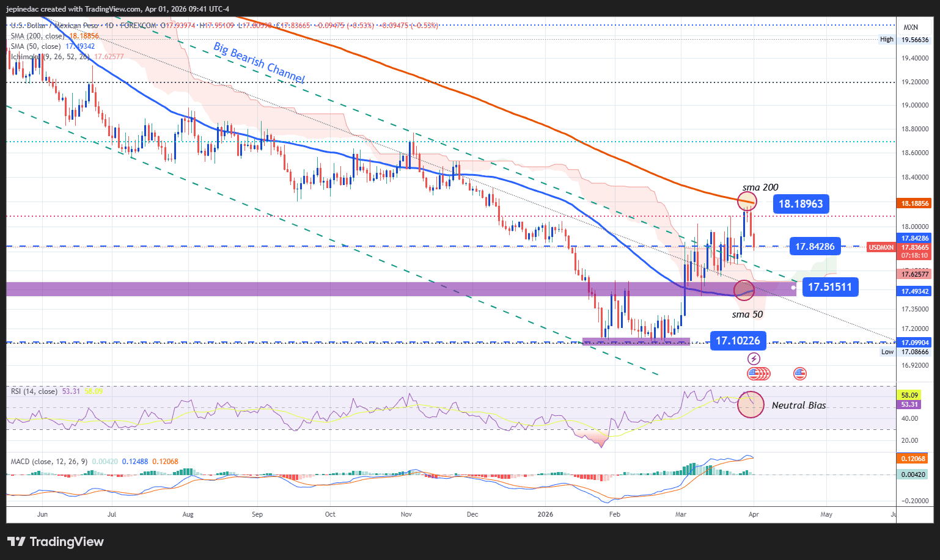Select the 'Neutral Bias' text annotation
Screen dimensions: 940x560
pyautogui.click(x=798, y=405)
